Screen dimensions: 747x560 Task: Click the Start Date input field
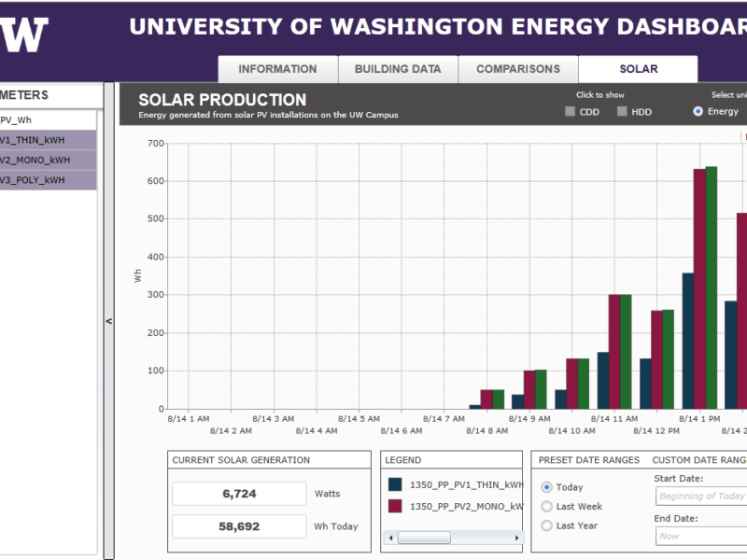point(700,497)
